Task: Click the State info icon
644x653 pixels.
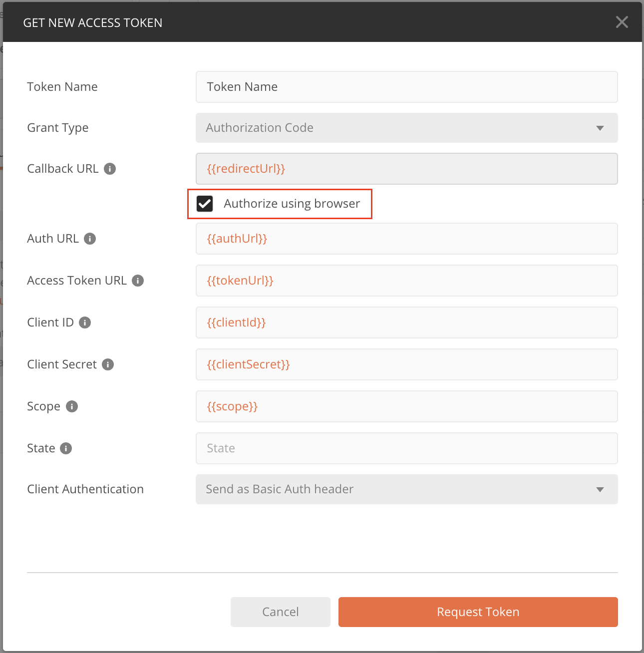Action: point(66,448)
